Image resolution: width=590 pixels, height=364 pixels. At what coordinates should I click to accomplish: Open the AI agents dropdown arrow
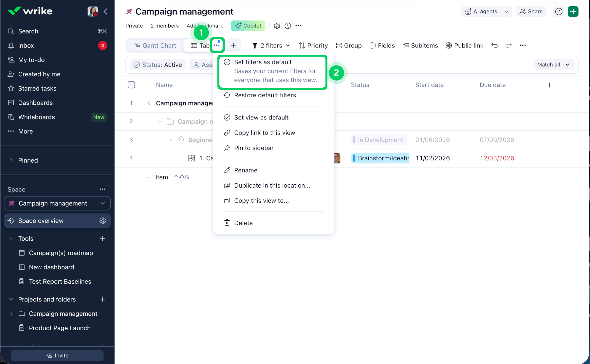click(507, 11)
